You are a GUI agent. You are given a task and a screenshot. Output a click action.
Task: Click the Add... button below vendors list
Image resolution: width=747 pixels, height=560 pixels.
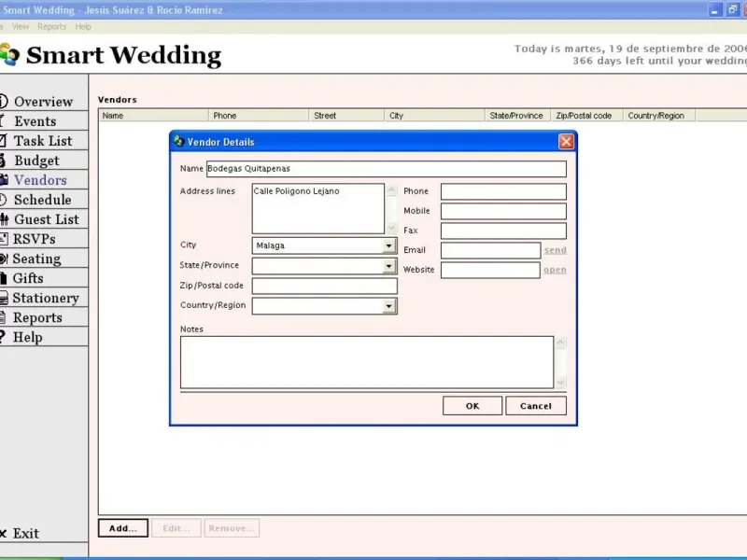123,528
